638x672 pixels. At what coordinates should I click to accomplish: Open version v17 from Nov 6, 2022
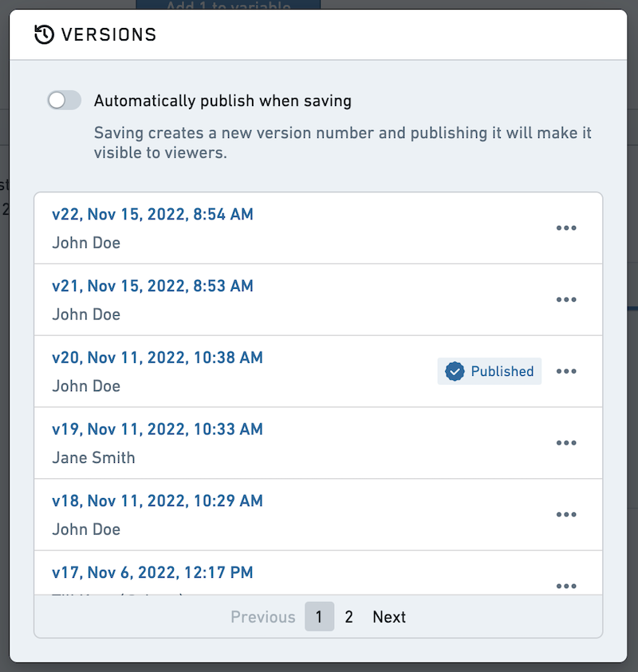[x=152, y=572]
